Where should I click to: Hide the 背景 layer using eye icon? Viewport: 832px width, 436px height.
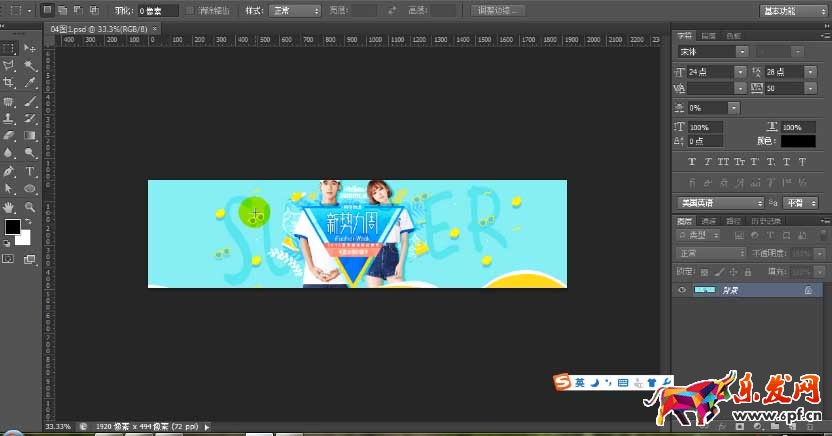(683, 289)
